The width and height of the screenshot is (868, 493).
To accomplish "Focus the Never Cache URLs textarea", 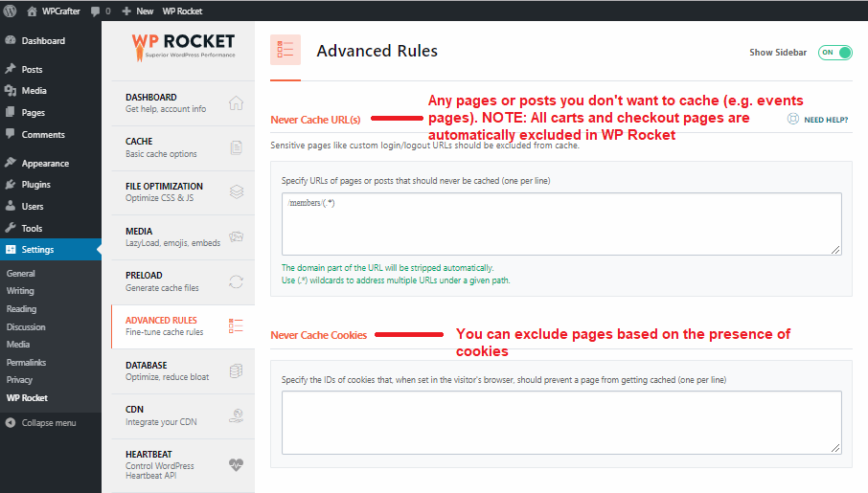I will (561, 224).
